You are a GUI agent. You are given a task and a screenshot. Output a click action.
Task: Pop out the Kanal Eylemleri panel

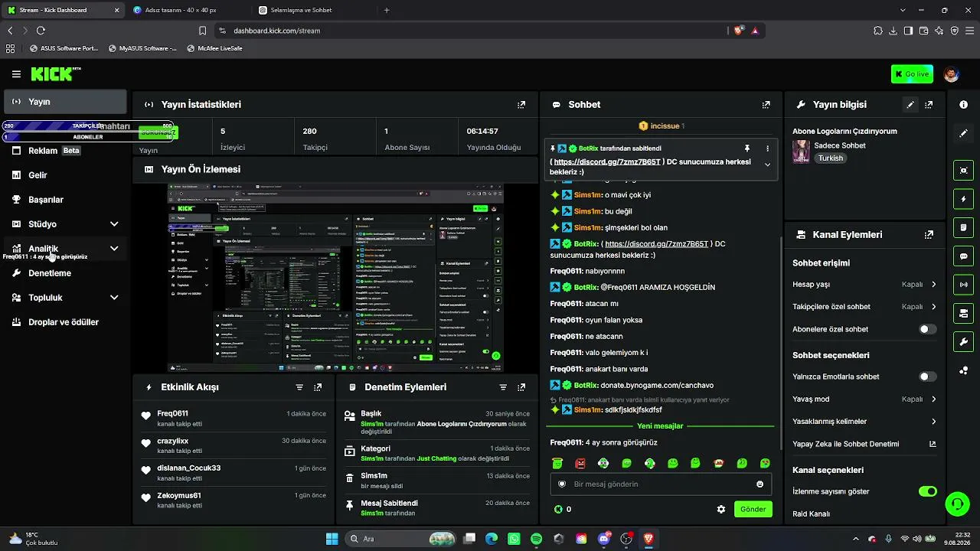[929, 235]
